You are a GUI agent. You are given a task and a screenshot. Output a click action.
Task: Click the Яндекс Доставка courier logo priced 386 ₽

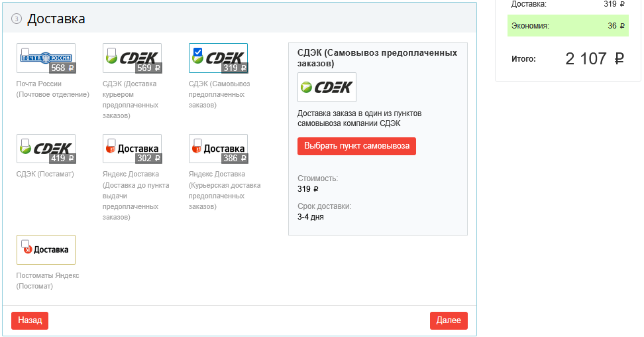tap(222, 149)
